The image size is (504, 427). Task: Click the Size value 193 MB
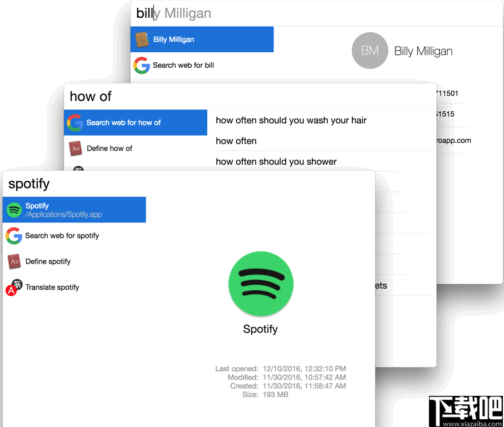pos(276,395)
